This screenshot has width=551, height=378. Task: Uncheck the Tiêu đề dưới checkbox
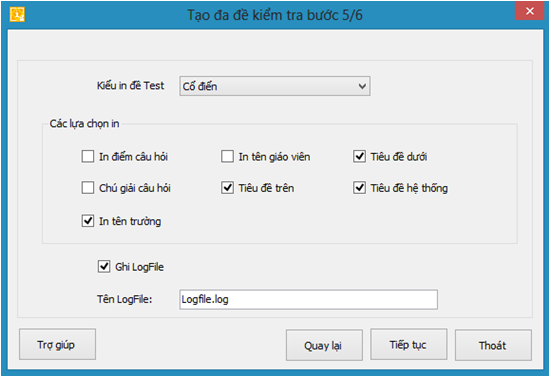pyautogui.click(x=359, y=156)
